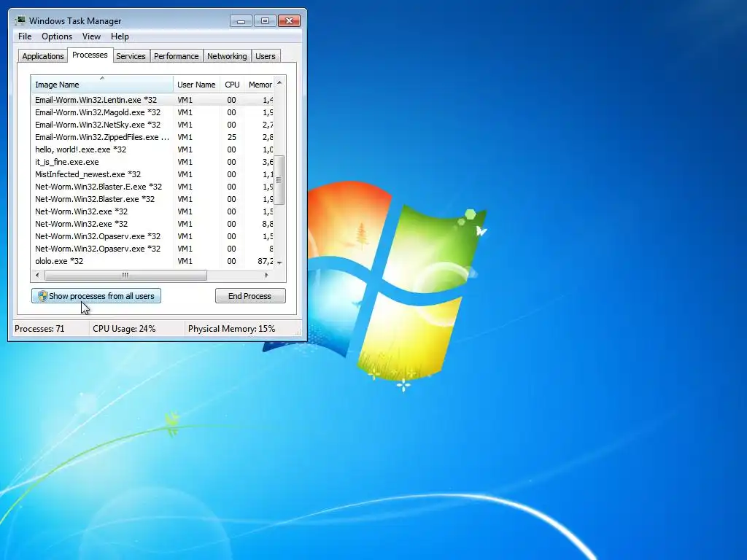This screenshot has width=747, height=560.
Task: Select MistInfected_newest.exe process
Action: 152,174
